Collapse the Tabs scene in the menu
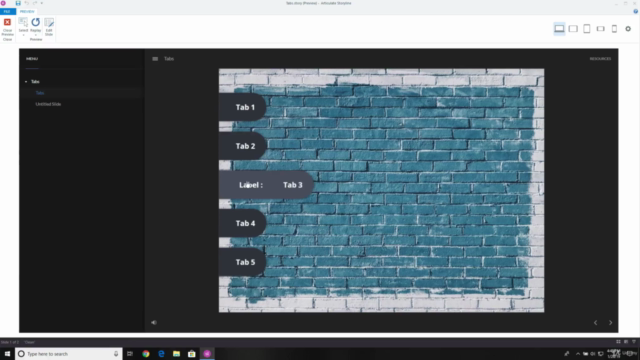 click(26, 82)
